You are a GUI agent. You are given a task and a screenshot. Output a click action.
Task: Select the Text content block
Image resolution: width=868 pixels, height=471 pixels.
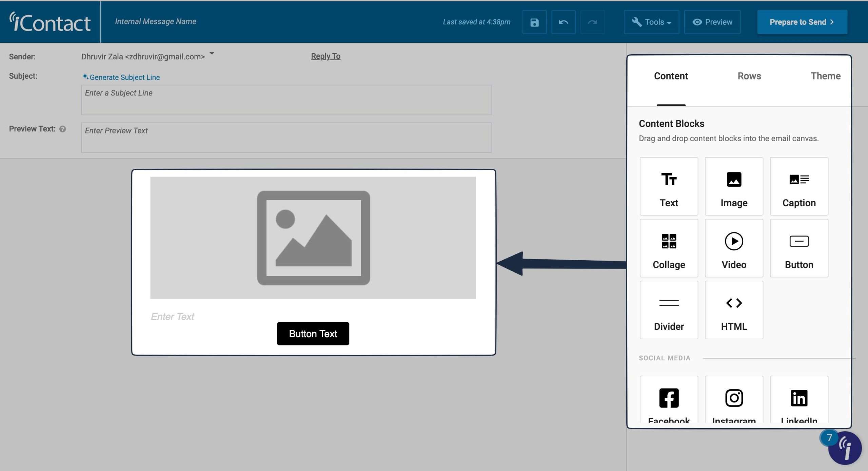pyautogui.click(x=668, y=186)
